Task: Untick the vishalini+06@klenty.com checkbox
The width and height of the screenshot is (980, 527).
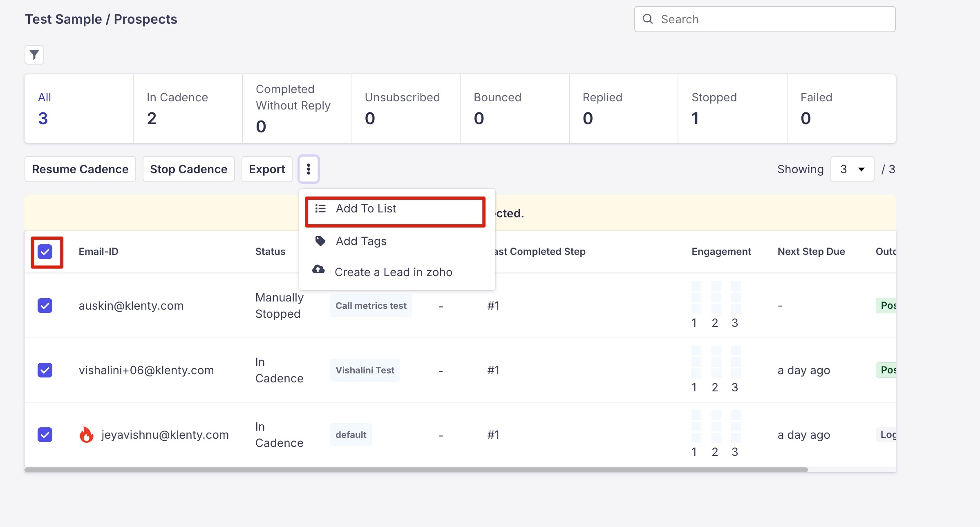Action: tap(45, 370)
